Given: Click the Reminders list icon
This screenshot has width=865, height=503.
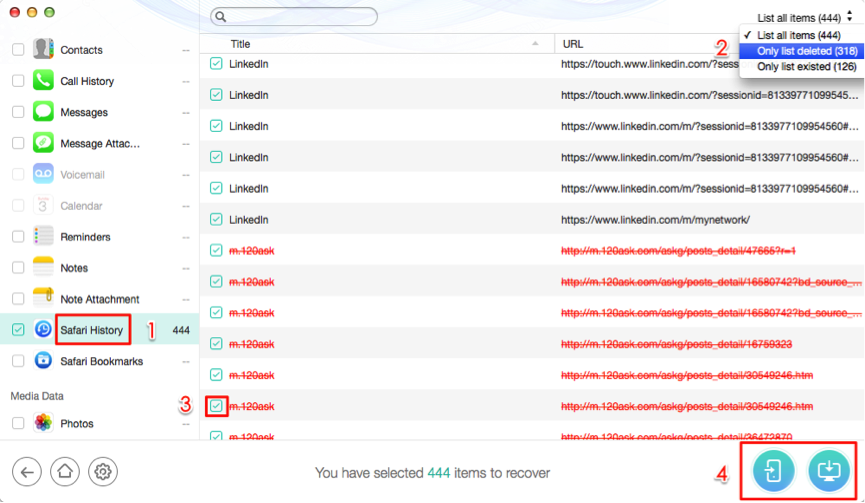Looking at the screenshot, I should pos(43,236).
